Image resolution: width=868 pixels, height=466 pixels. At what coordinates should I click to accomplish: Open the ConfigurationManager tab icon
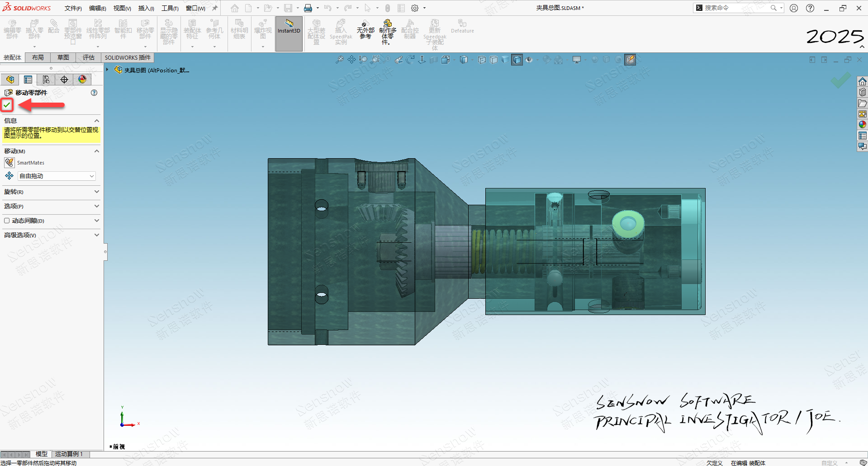point(46,80)
